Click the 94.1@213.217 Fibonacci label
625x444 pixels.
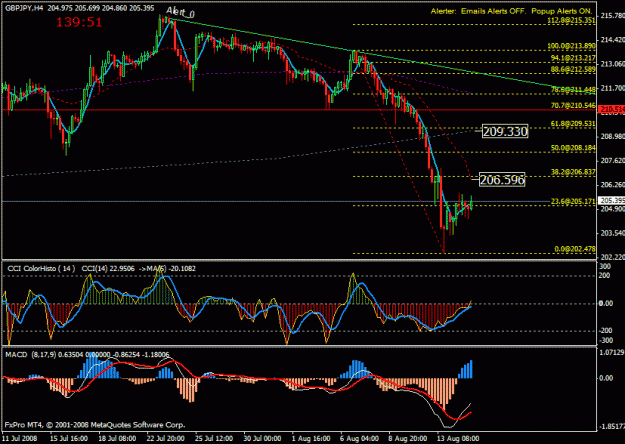[573, 58]
